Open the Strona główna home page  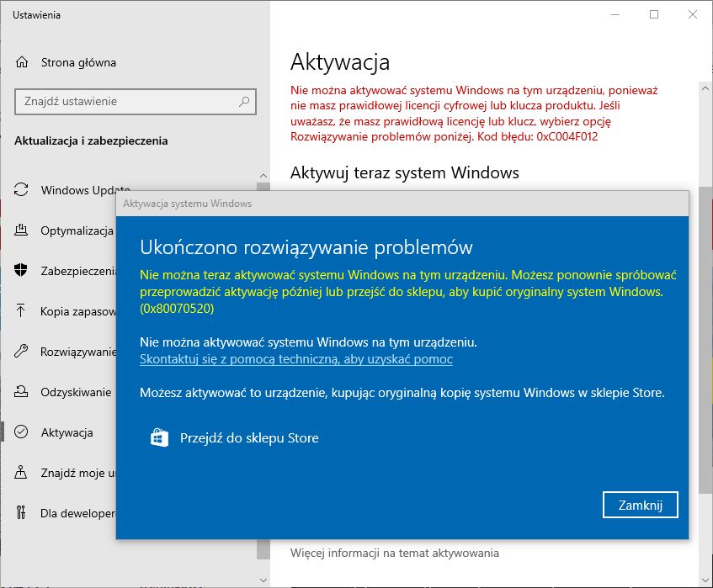(x=78, y=62)
